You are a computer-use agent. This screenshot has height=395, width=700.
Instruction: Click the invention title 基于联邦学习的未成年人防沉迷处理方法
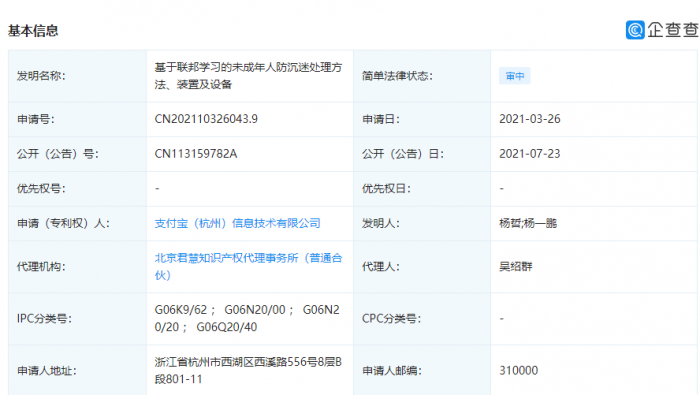(x=248, y=75)
